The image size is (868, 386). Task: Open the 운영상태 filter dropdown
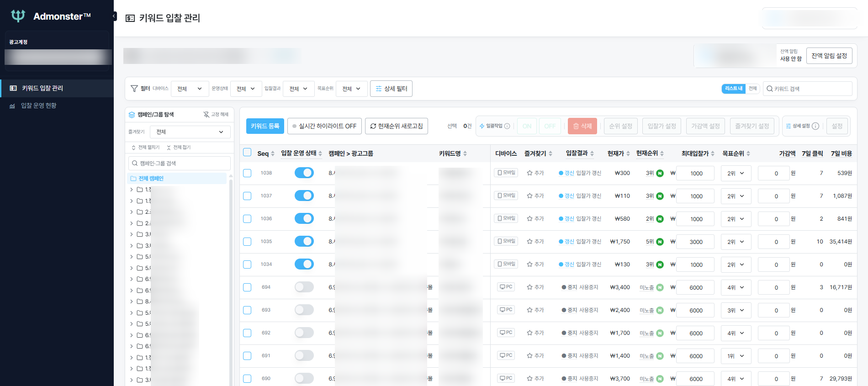pos(246,89)
